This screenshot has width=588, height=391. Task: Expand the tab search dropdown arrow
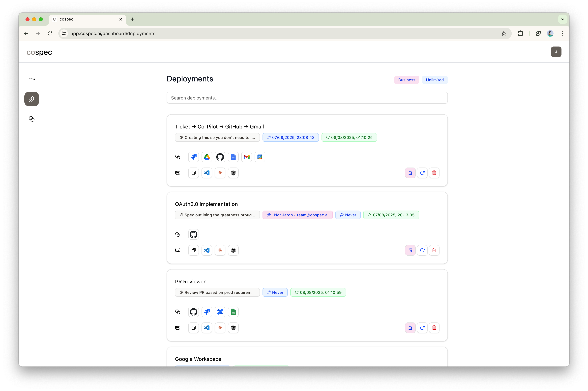tap(562, 19)
